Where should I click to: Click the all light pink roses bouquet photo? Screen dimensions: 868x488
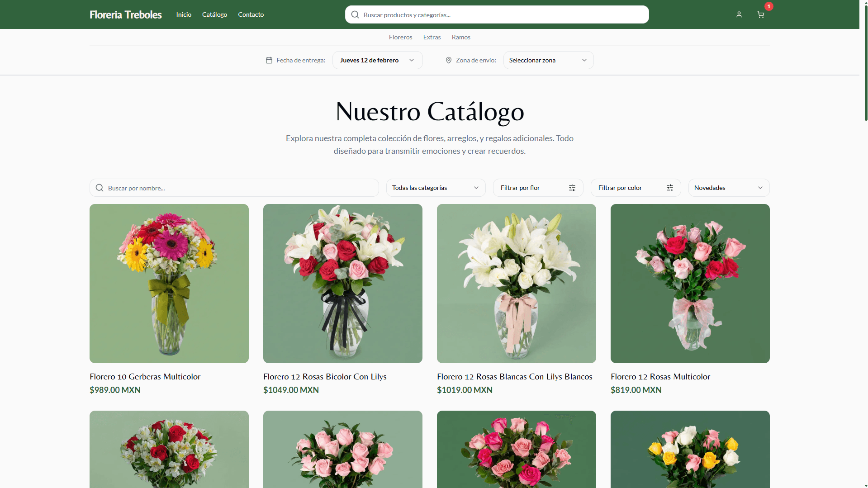343,449
